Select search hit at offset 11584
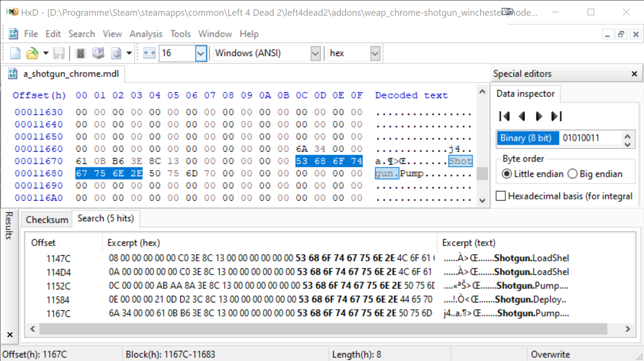Viewport: 644px width, 361px height. coord(330,300)
